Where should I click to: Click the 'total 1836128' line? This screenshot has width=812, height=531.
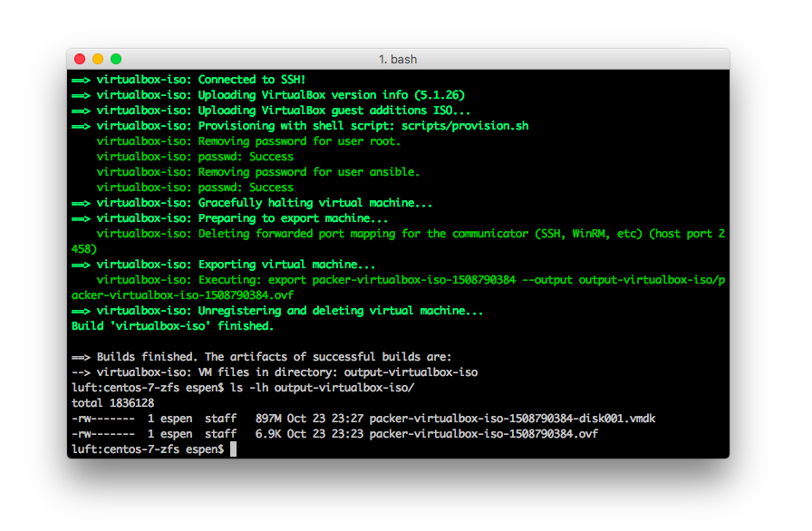pyautogui.click(x=113, y=403)
